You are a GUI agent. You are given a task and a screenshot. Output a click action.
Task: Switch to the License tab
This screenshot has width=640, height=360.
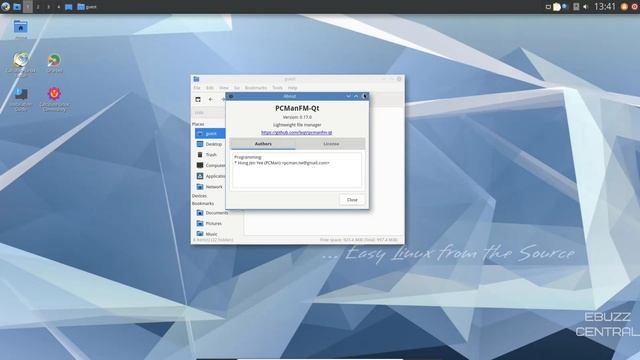pyautogui.click(x=331, y=144)
